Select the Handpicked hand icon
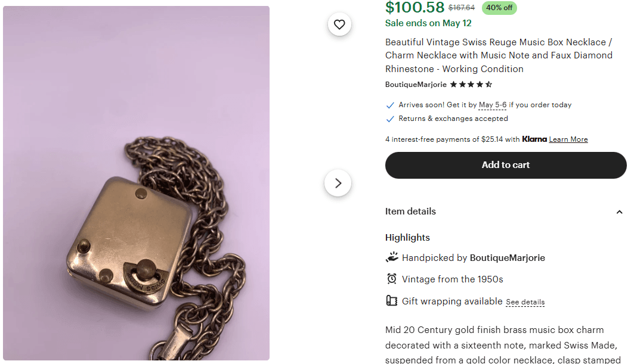Image resolution: width=631 pixels, height=364 pixels. coord(392,257)
